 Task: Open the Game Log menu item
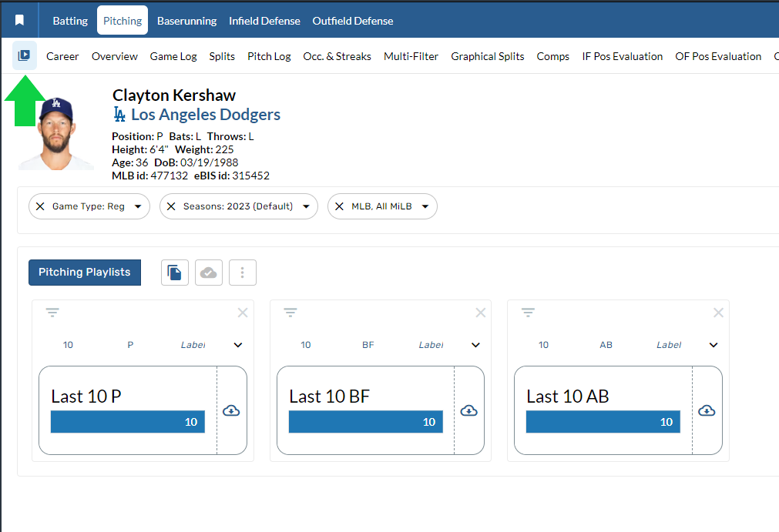(173, 56)
